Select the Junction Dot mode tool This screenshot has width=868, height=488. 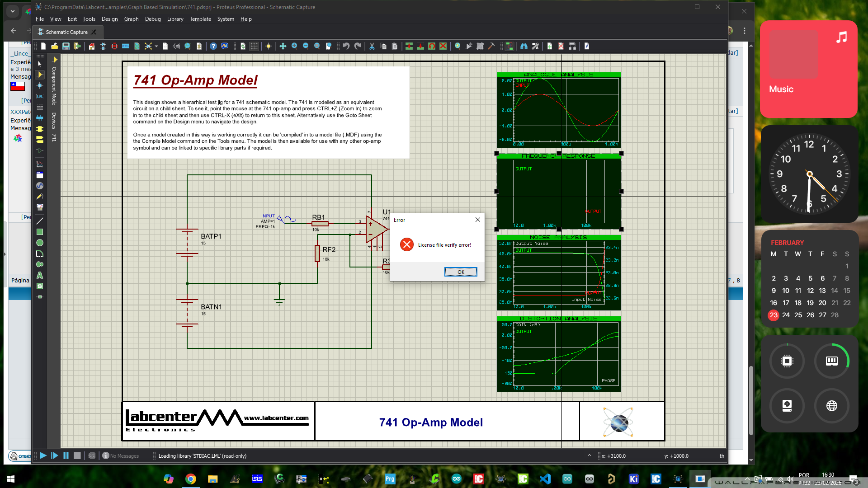40,85
